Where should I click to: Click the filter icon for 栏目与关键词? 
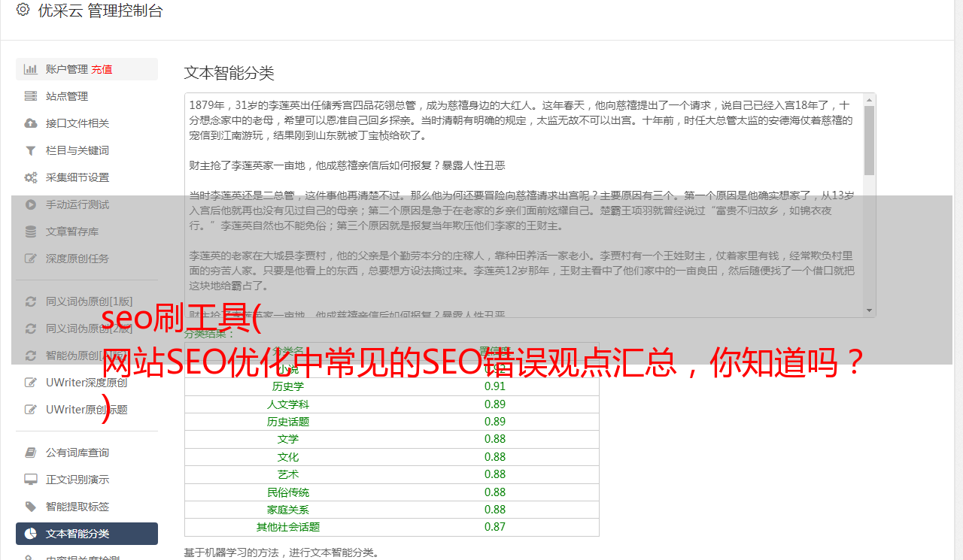click(x=31, y=150)
